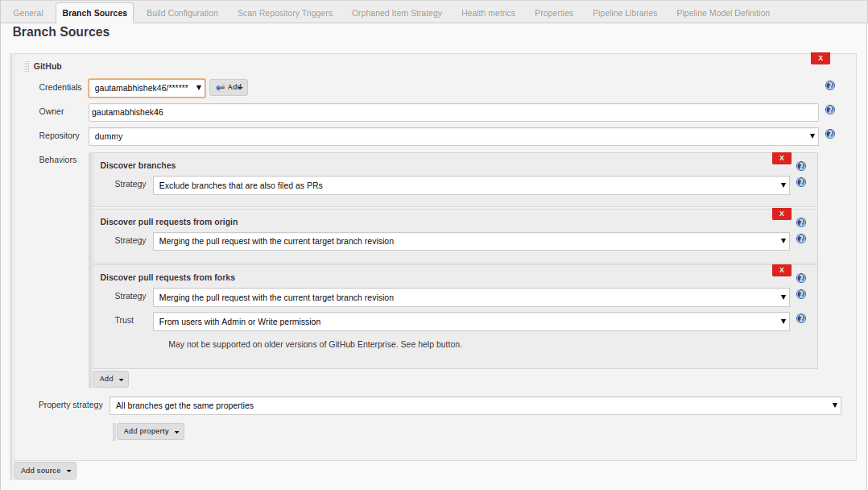
Task: Open help for the forks Strategy dropdown
Action: click(800, 294)
